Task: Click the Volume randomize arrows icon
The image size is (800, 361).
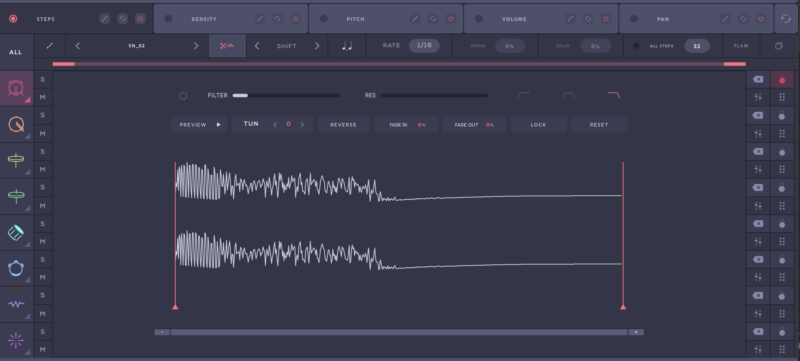Action: click(570, 19)
